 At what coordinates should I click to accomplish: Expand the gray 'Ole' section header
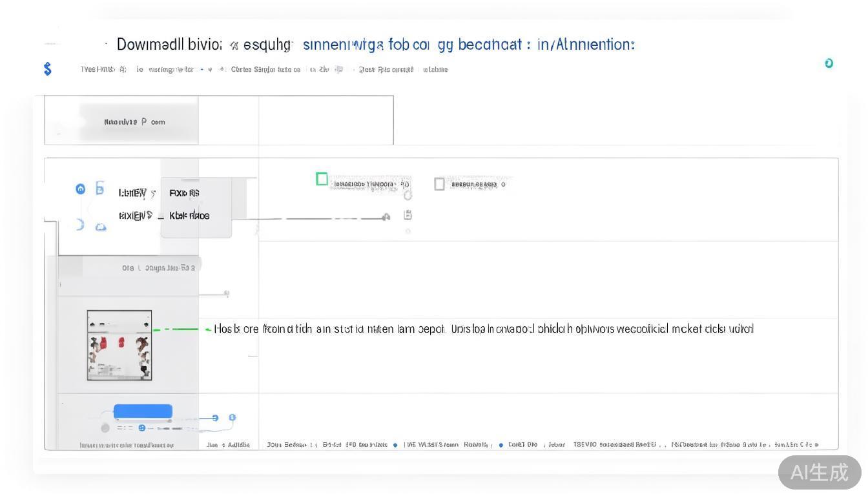point(158,267)
